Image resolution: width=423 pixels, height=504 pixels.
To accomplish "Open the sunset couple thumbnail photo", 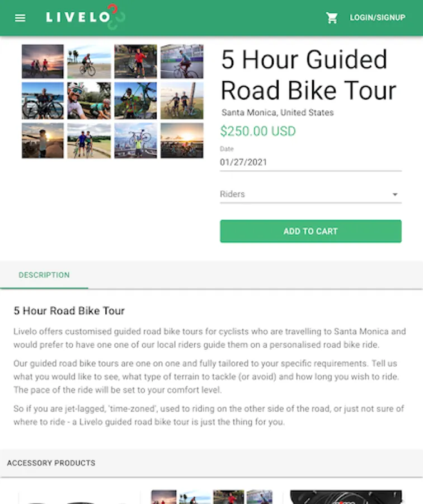I will [x=43, y=62].
